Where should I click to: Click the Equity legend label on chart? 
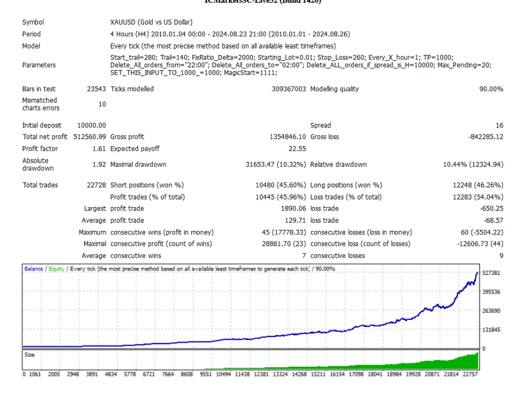tap(56, 269)
